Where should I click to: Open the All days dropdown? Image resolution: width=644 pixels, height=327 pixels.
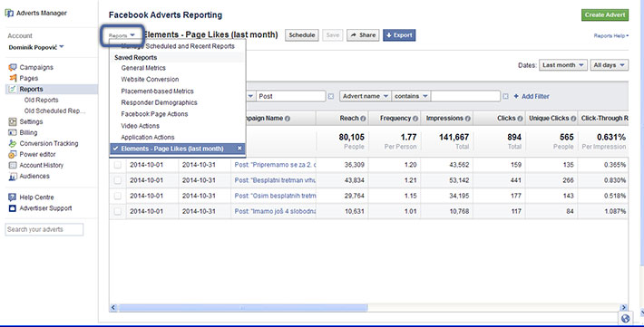(x=610, y=65)
